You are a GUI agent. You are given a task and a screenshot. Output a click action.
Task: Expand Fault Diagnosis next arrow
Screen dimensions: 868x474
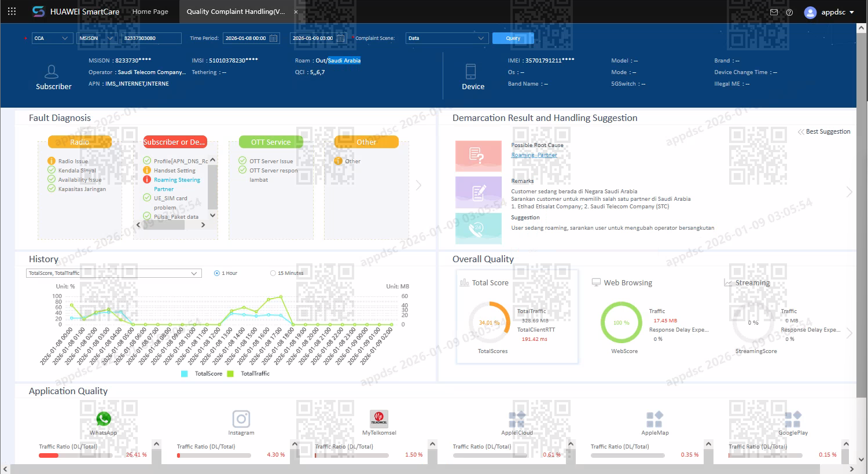(x=419, y=185)
